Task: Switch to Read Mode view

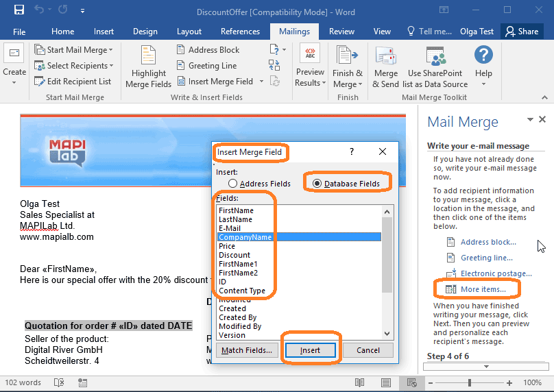Action: pos(360,382)
